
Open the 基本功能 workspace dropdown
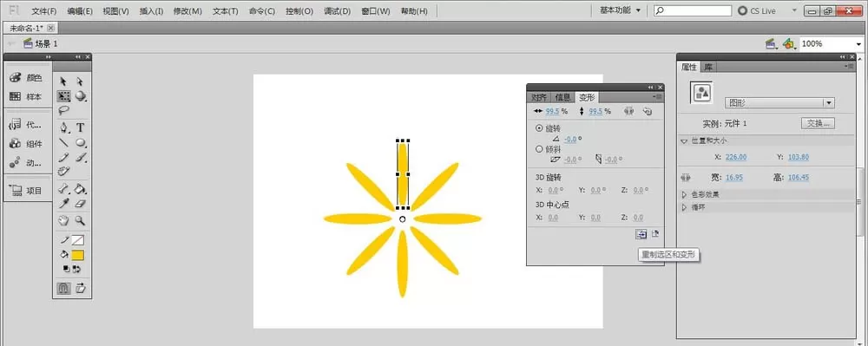[620, 10]
